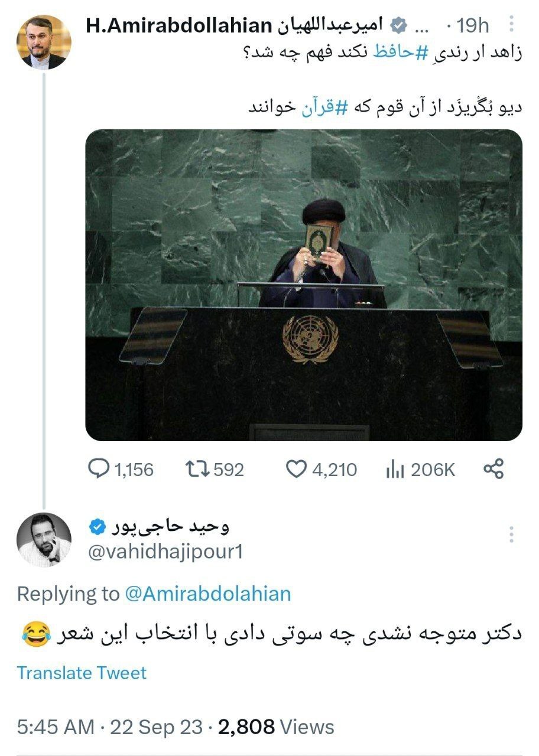Open the UN podium photo
The image size is (539, 756).
click(x=303, y=285)
